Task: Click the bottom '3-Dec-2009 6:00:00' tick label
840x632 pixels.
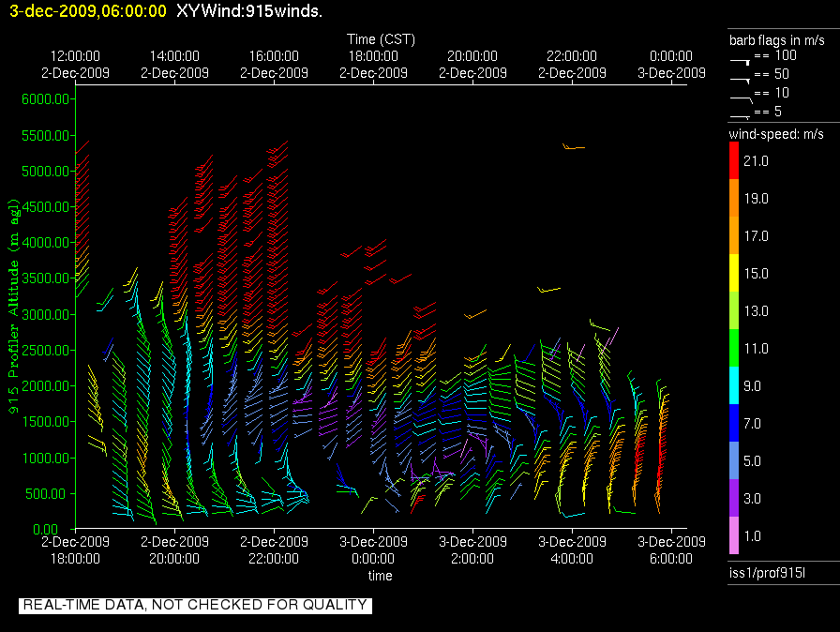Action: click(671, 550)
